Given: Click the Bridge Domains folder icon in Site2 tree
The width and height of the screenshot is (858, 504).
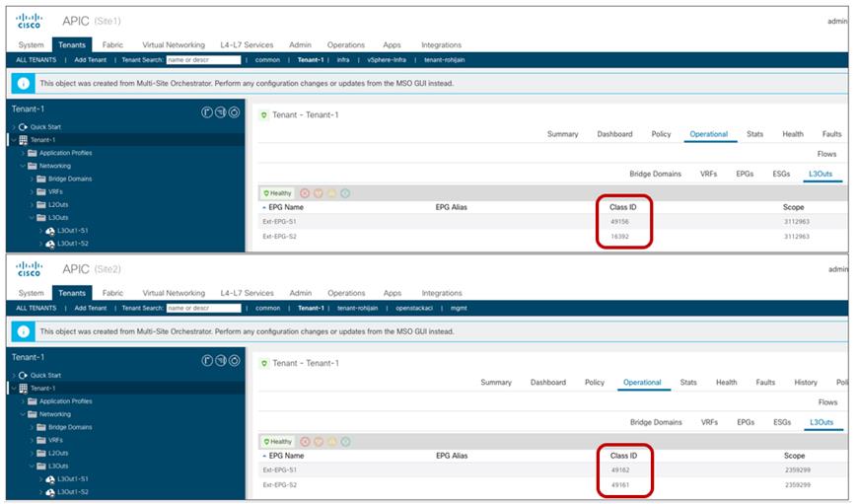Looking at the screenshot, I should (x=41, y=427).
